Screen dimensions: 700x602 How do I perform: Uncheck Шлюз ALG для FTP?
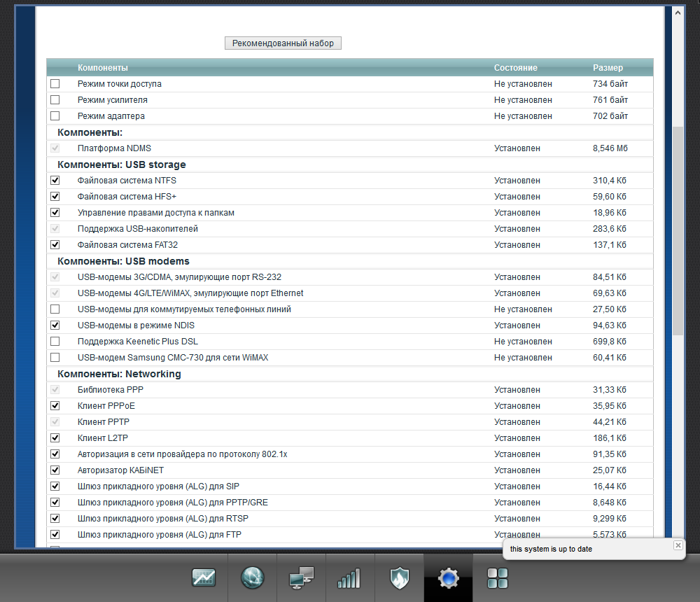click(x=55, y=534)
